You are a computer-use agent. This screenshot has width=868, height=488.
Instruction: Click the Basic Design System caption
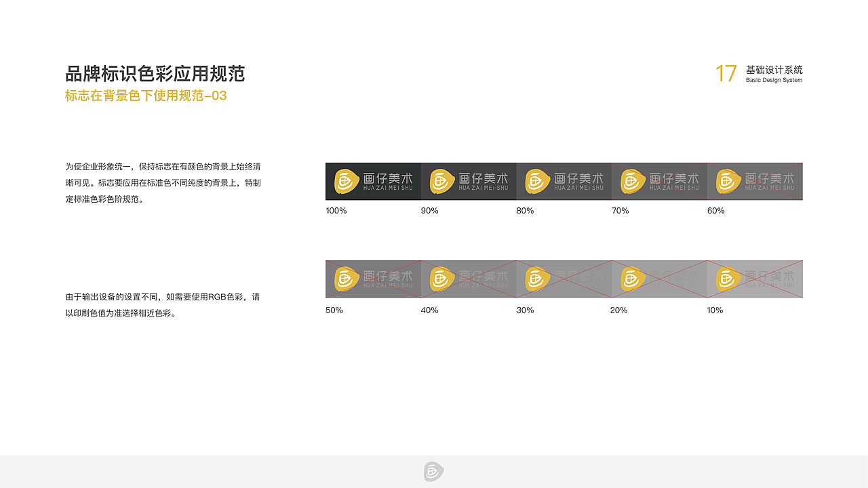774,80
